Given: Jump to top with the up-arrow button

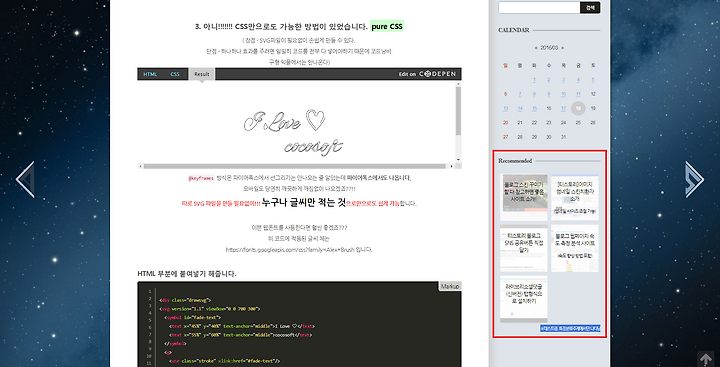Looking at the screenshot, I should (705, 359).
